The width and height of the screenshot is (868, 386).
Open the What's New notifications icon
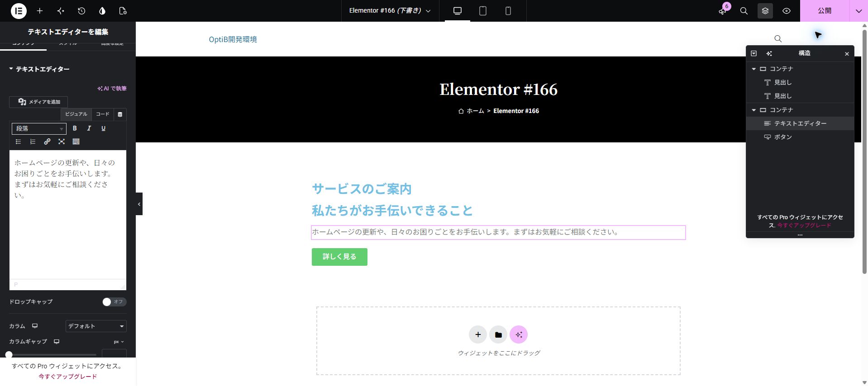pyautogui.click(x=723, y=11)
